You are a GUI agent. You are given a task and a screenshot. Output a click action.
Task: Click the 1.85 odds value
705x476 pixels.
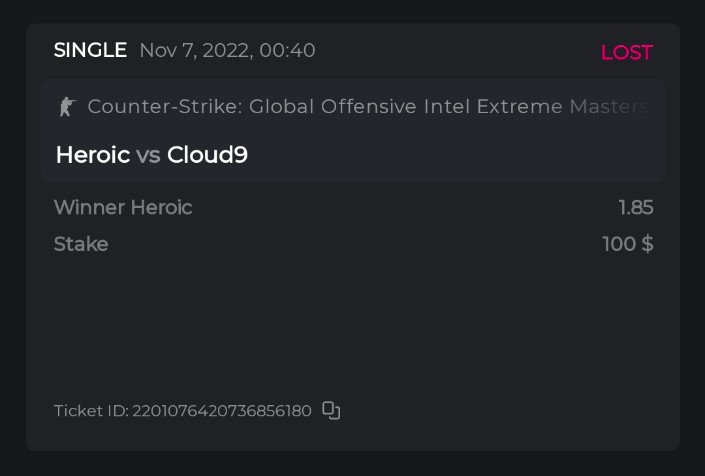click(635, 208)
